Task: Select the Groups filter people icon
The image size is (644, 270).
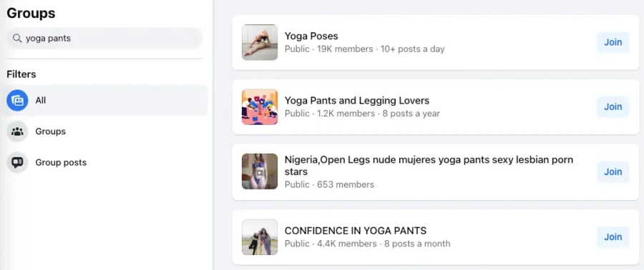Action: [17, 131]
